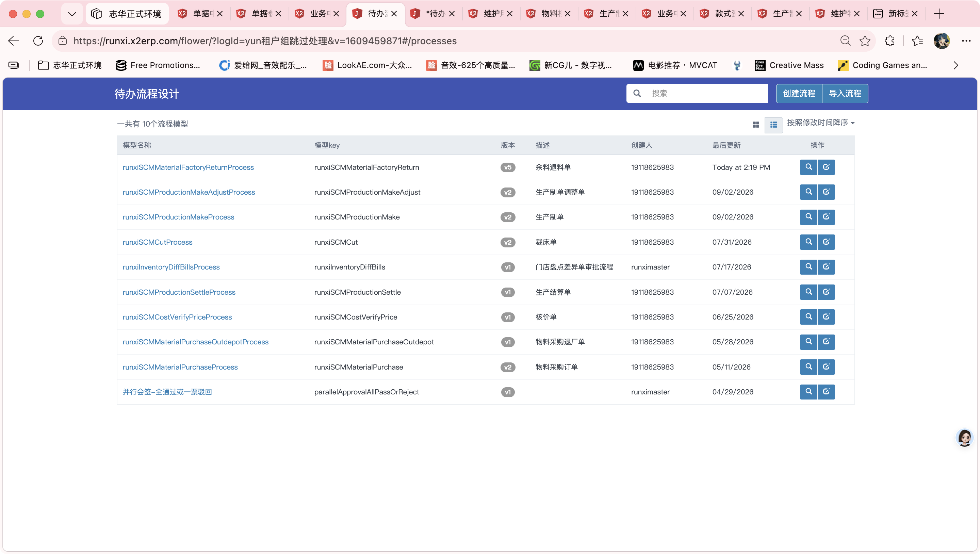
Task: View runxiSCMMaterialPurchaseOutdepotProcess details icon
Action: (x=808, y=342)
